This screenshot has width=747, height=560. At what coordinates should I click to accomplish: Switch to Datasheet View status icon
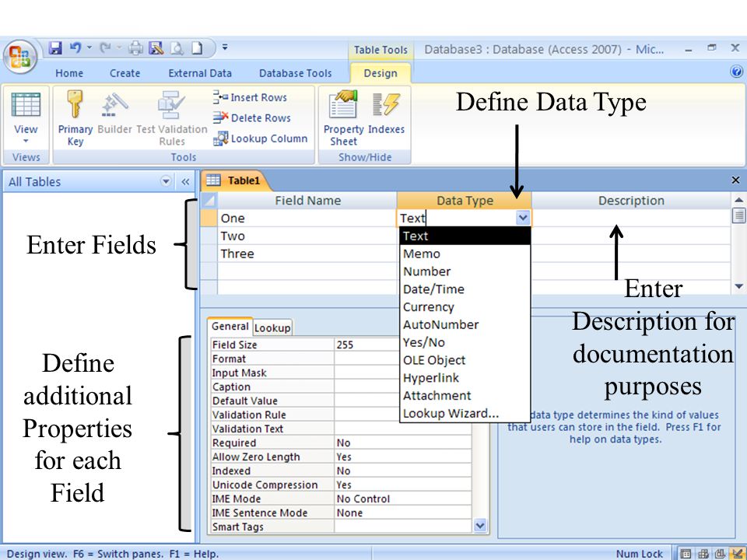pos(686,553)
